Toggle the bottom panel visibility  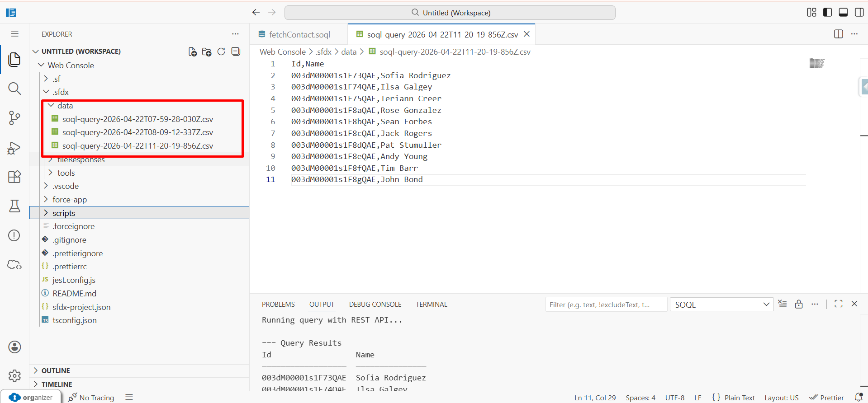pos(843,12)
